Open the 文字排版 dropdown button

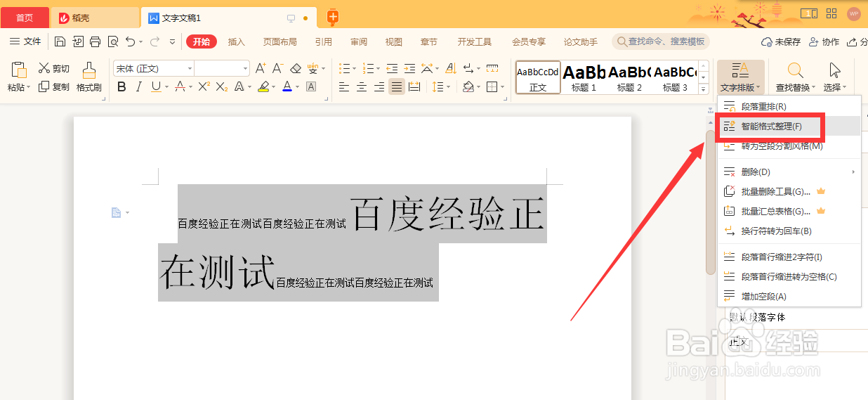click(x=740, y=77)
